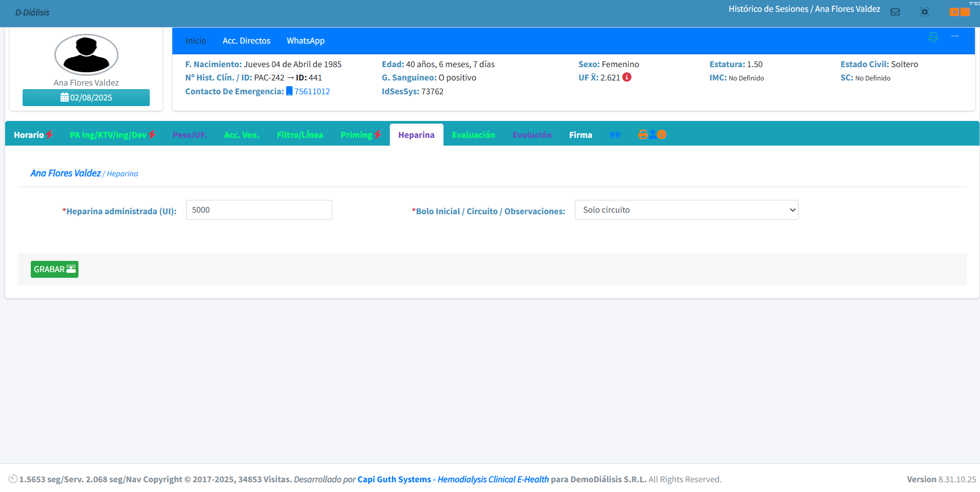Switch to the Evaluación tab
Viewport: 980px width, 492px height.
(473, 135)
